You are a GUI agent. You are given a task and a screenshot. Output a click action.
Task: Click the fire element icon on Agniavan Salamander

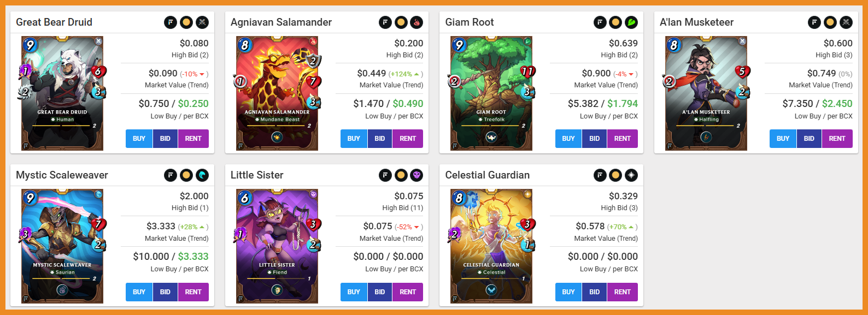[417, 22]
